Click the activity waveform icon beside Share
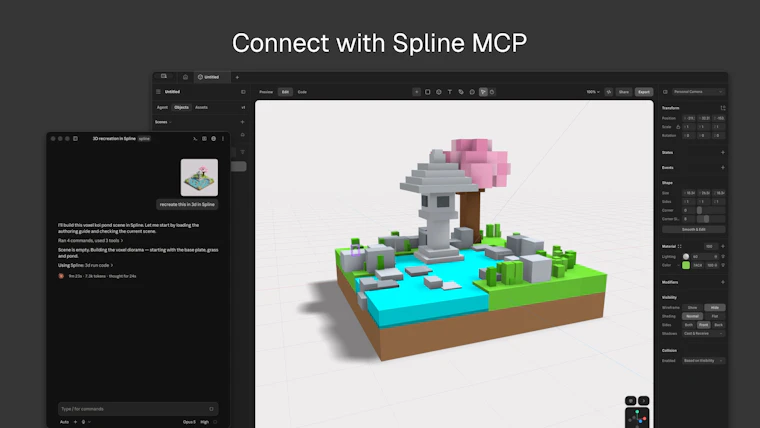Image resolution: width=760 pixels, height=428 pixels. [x=609, y=92]
